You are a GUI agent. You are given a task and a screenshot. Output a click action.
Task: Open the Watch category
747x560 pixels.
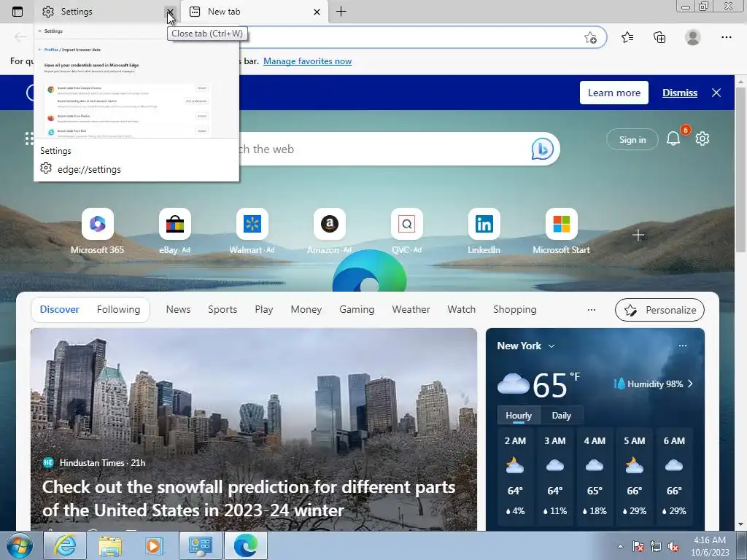[462, 309]
